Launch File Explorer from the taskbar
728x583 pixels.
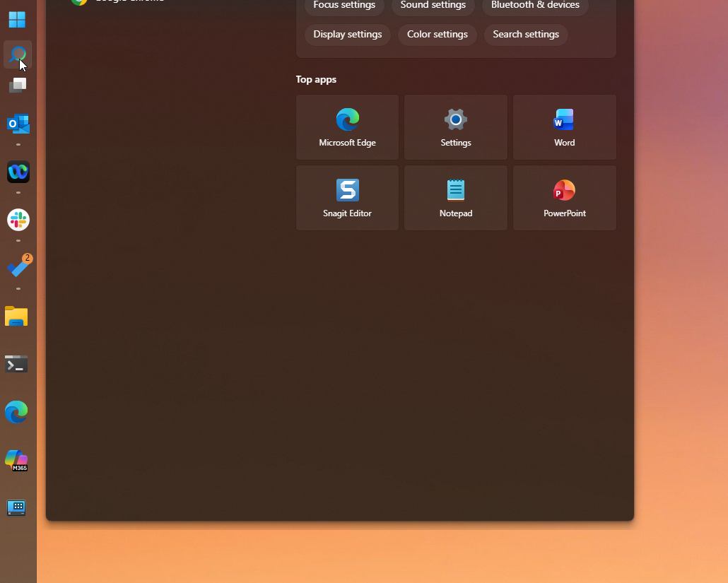pos(16,317)
